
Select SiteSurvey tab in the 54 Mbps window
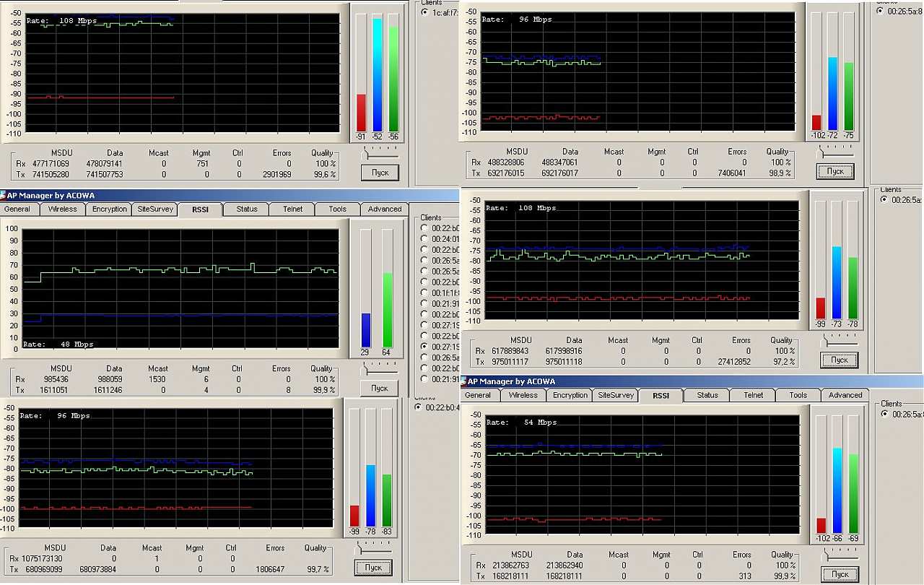(616, 396)
